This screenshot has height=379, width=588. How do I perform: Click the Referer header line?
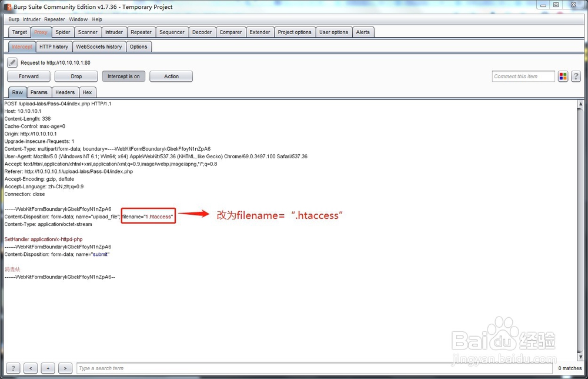[x=69, y=171]
